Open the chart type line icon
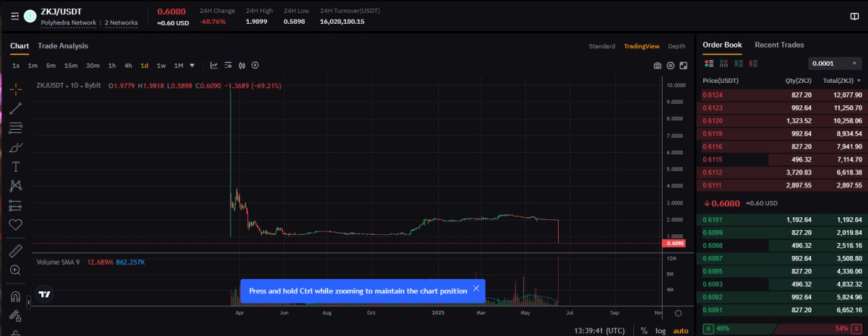This screenshot has height=336, width=868. coord(214,66)
